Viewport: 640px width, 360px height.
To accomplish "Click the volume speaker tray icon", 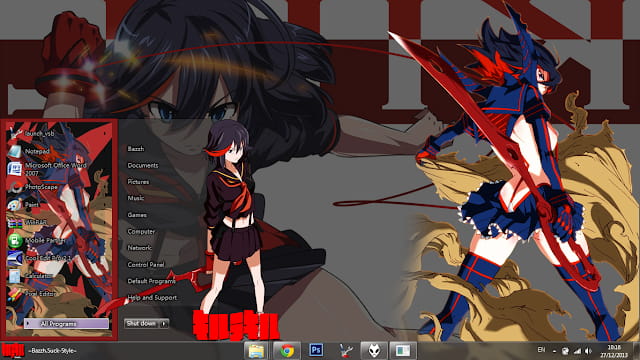I will (x=588, y=351).
